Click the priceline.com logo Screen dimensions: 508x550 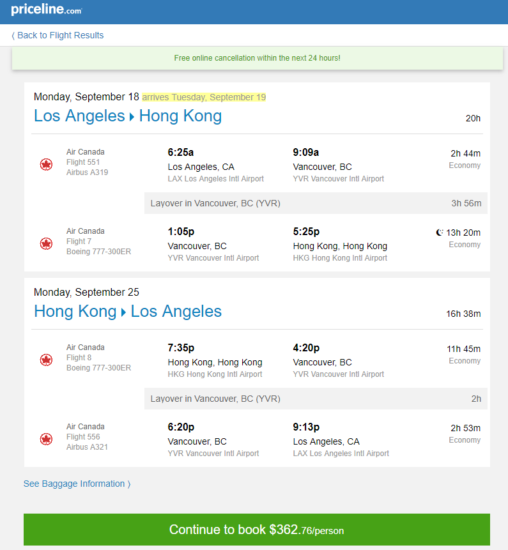coord(46,9)
